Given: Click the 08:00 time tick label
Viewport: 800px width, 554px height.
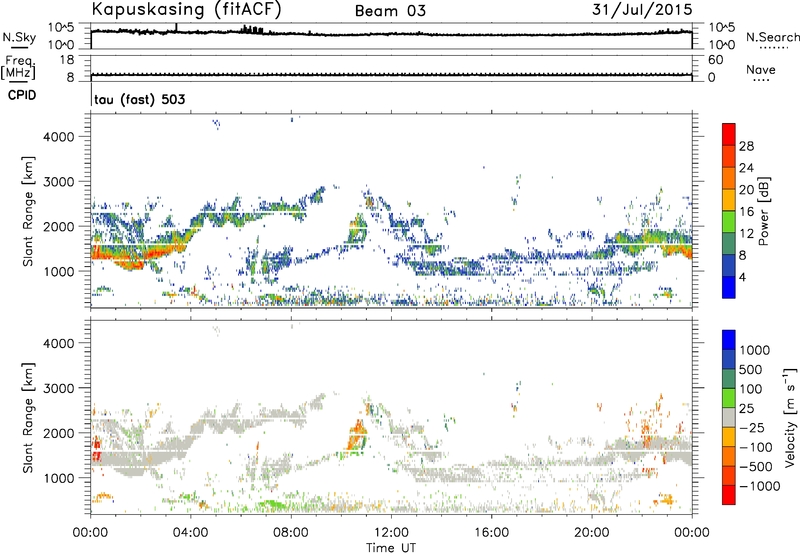Looking at the screenshot, I should click(x=291, y=533).
